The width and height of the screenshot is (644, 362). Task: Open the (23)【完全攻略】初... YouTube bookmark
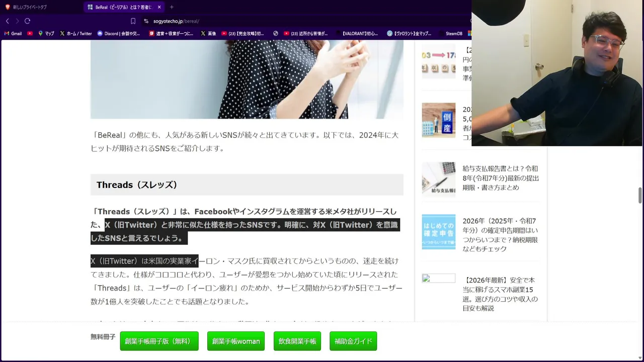pos(243,34)
